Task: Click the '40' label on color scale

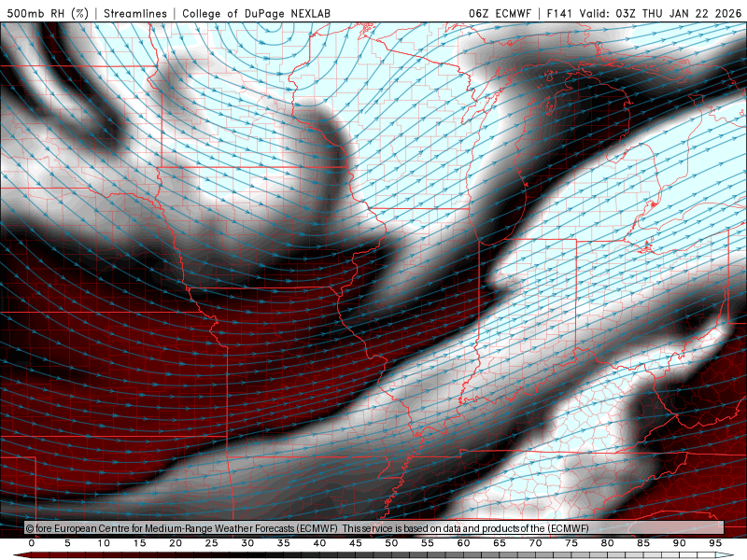Action: 319,543
